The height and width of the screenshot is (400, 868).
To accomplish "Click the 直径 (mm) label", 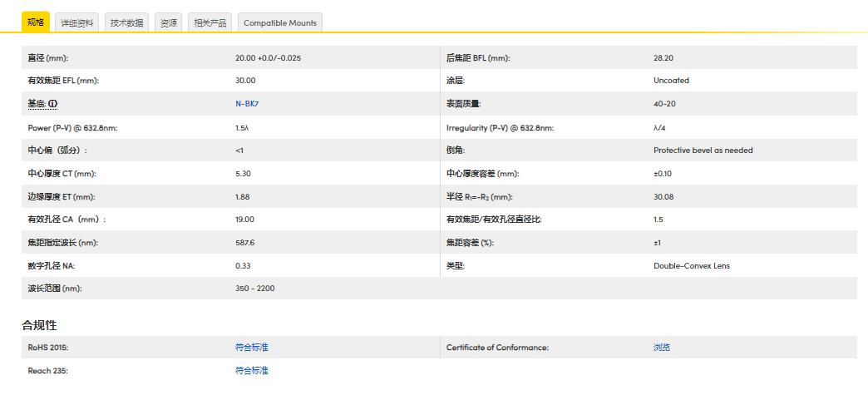I will point(48,57).
